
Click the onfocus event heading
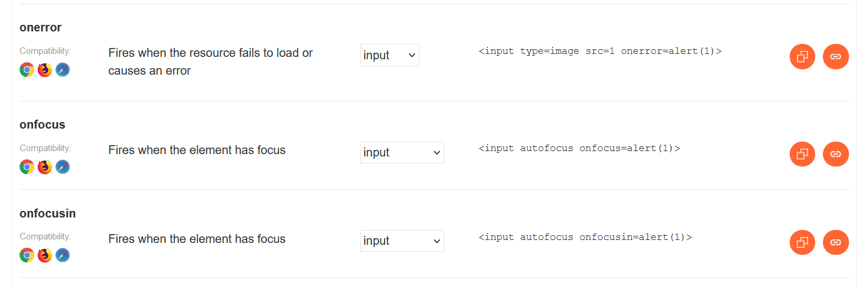tap(42, 124)
